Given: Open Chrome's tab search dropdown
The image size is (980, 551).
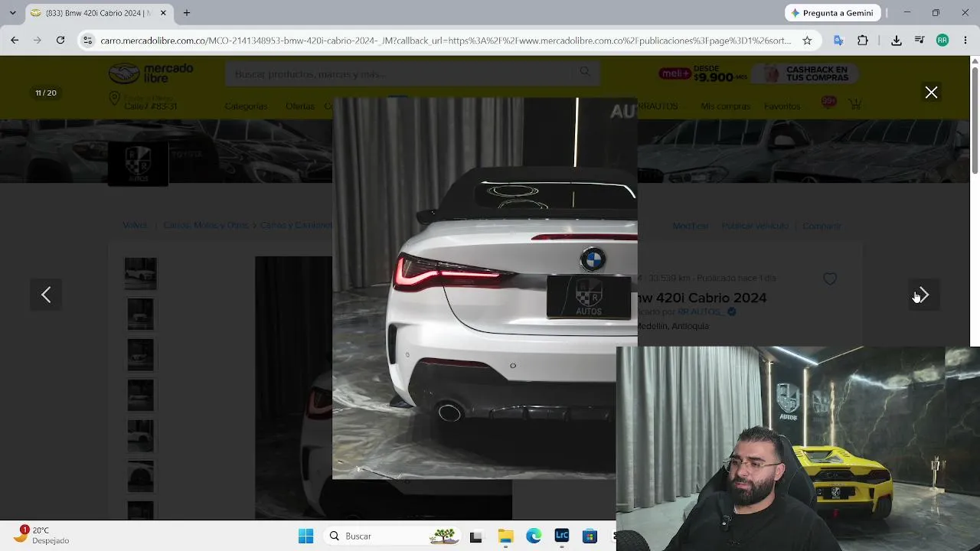Looking at the screenshot, I should point(12,13).
